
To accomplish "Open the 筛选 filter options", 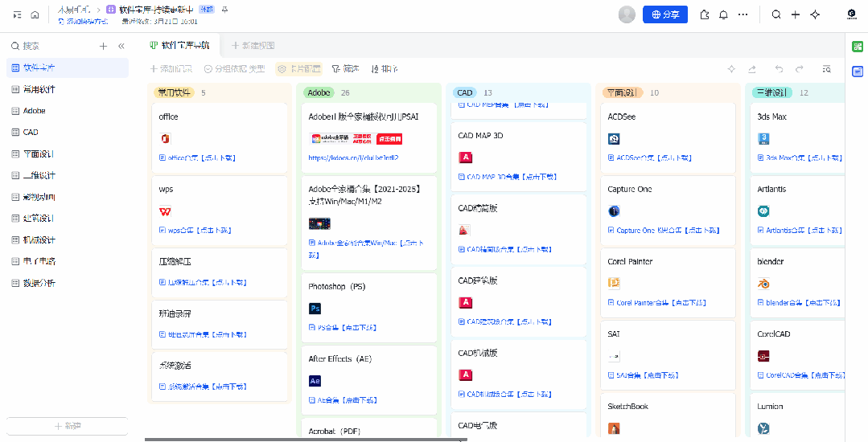I will 345,69.
